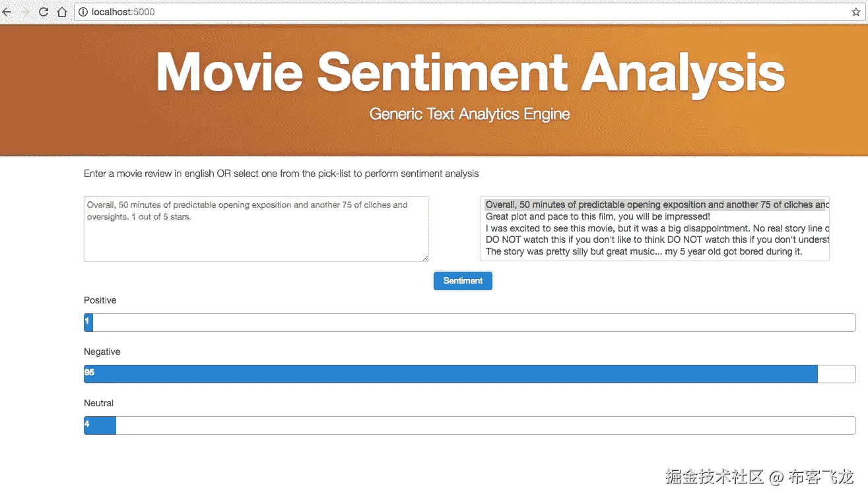Bookmark this page with the star icon
The image size is (868, 500).
[x=856, y=12]
